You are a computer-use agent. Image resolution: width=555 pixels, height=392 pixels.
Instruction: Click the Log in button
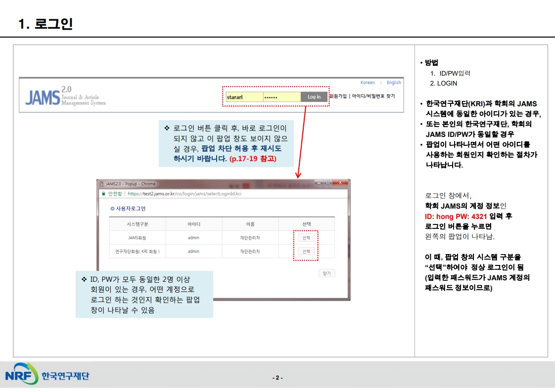[314, 97]
